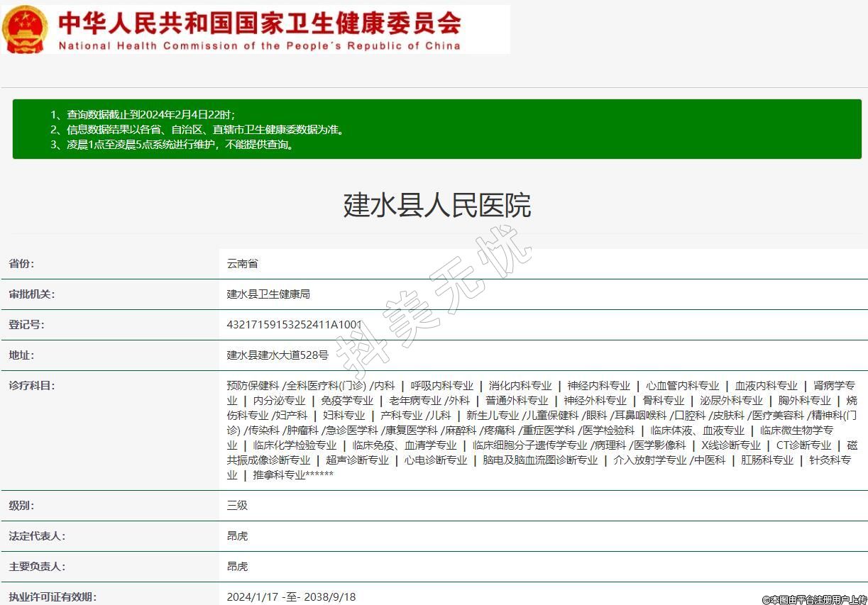Click the 三级 level value

click(x=237, y=506)
